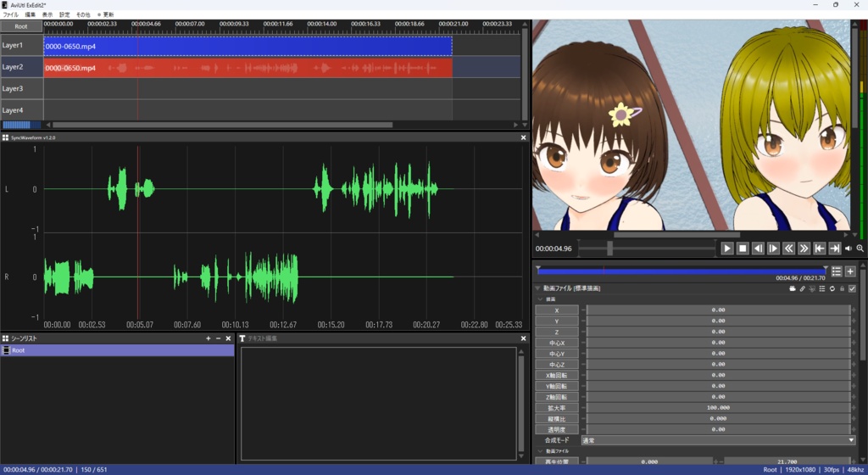Toggle Layer3 header
Screen dimensions: 868x475
pos(21,88)
